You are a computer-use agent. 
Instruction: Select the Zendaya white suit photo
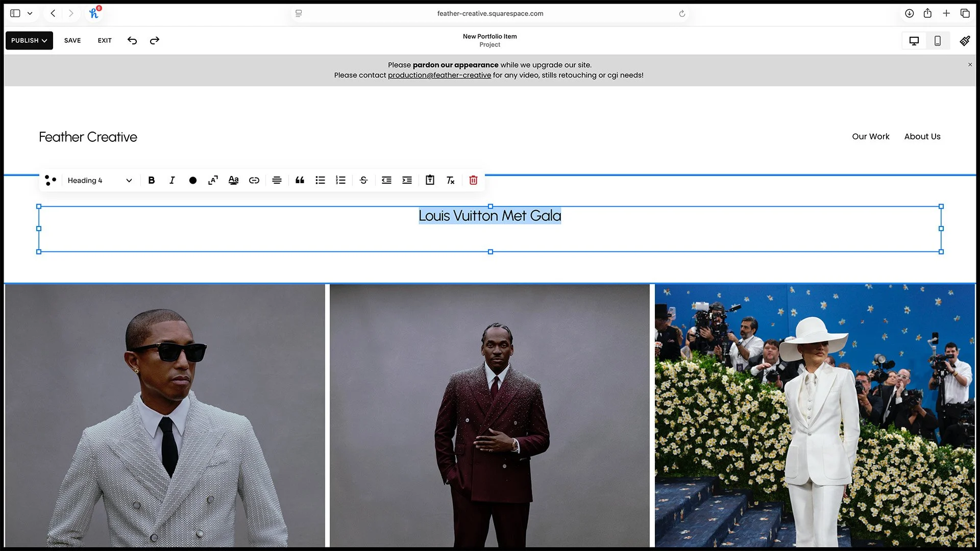pyautogui.click(x=815, y=415)
